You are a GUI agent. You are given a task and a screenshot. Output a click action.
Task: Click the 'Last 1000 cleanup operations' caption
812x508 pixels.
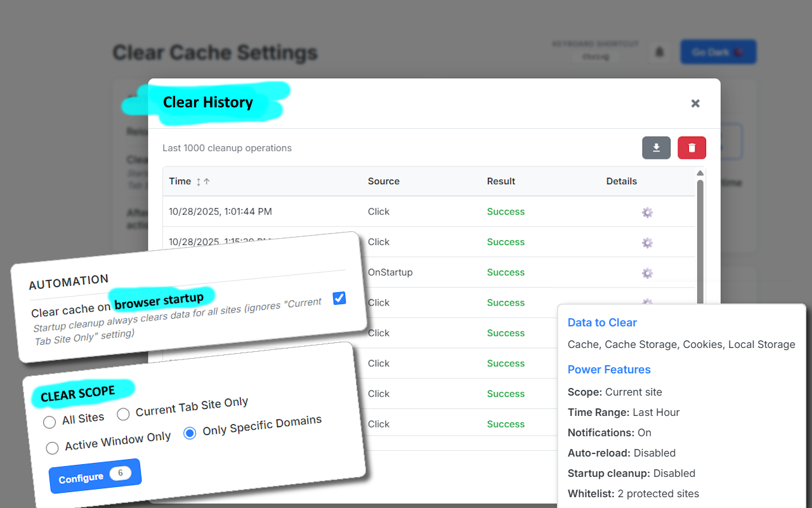click(x=227, y=148)
